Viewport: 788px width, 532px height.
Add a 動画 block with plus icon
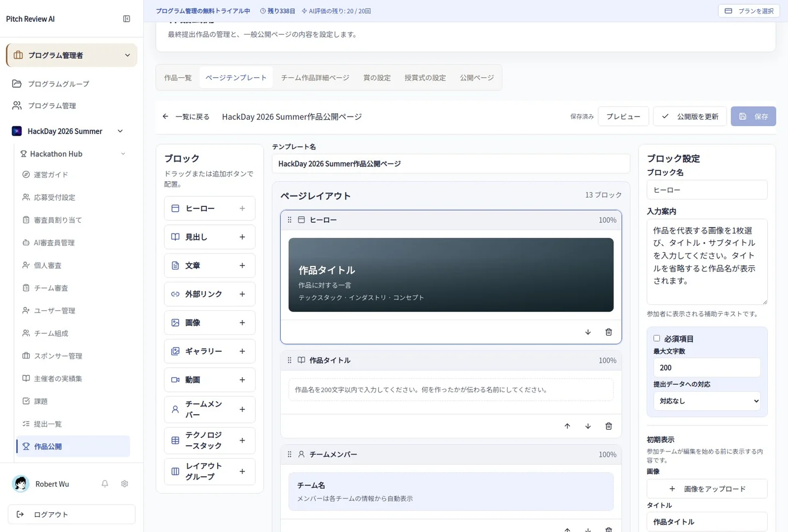[x=242, y=380]
